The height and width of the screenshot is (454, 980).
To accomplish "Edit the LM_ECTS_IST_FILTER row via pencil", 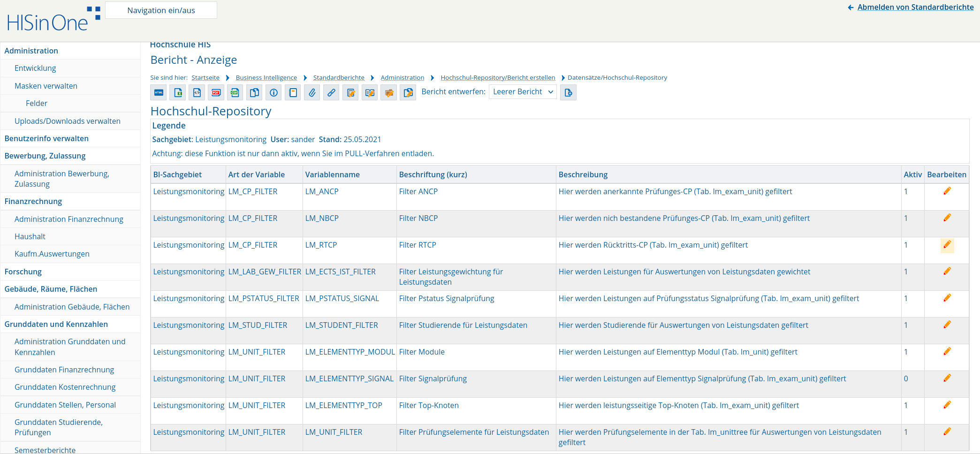I will pyautogui.click(x=947, y=271).
